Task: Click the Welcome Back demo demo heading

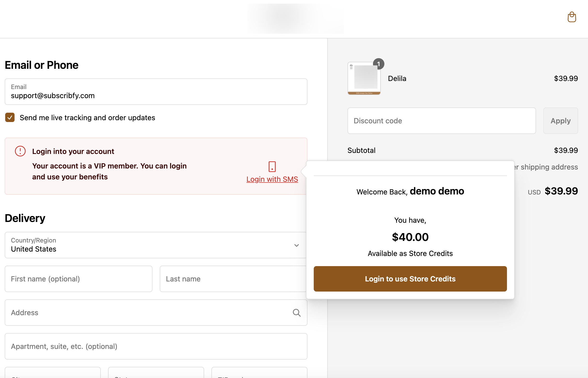Action: click(x=410, y=191)
